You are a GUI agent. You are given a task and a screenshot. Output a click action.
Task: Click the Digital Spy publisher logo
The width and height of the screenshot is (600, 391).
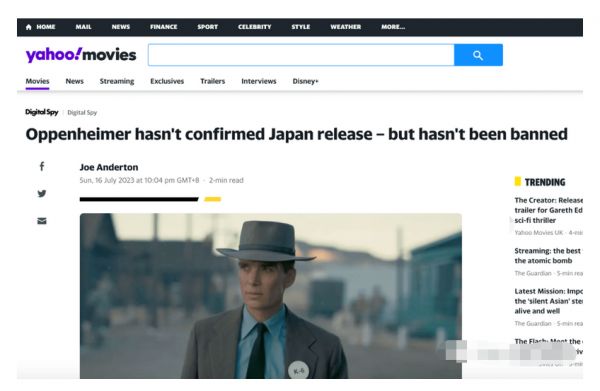coord(42,112)
